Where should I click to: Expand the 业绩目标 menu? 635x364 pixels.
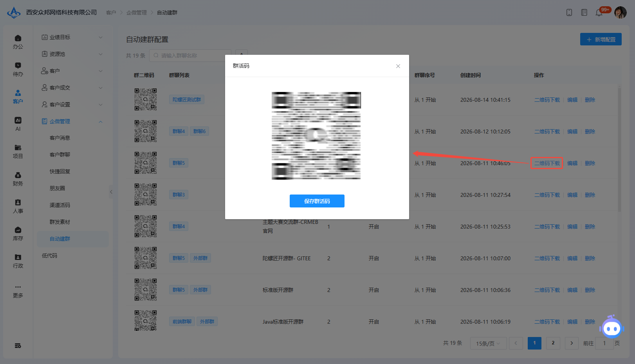click(72, 37)
